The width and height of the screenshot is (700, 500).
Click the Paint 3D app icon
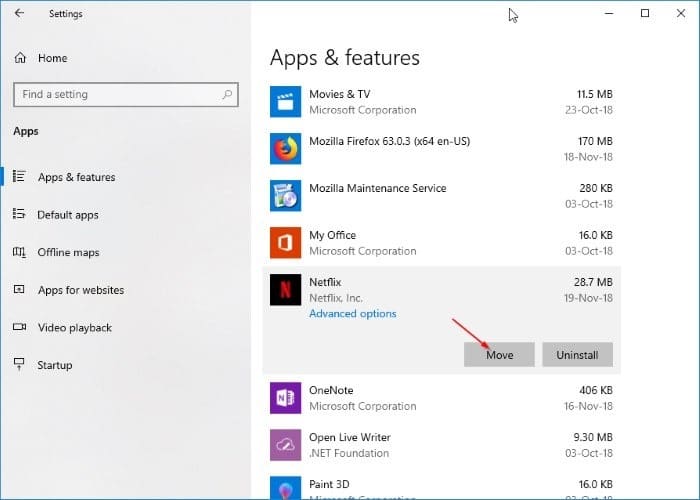[285, 488]
